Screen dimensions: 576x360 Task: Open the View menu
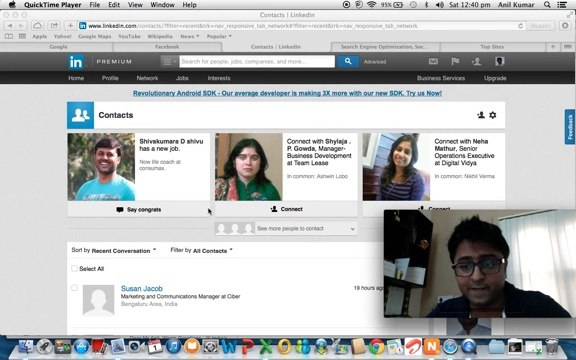pos(135,5)
